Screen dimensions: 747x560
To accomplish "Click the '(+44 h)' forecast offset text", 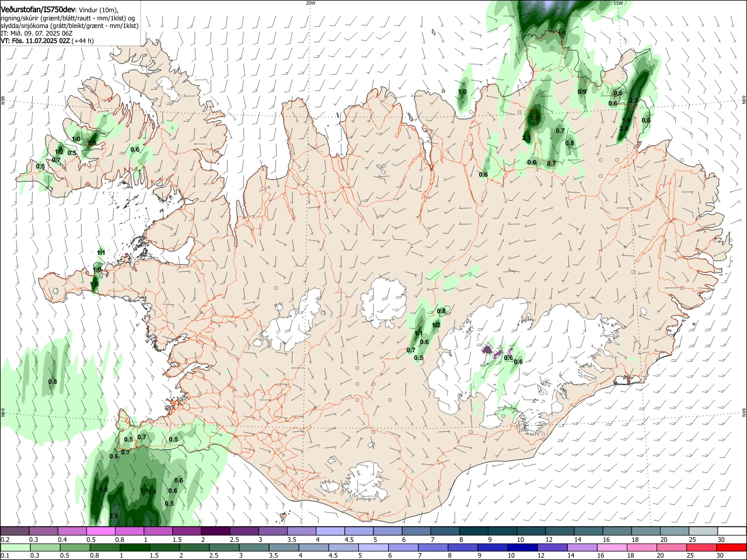I will coord(83,41).
